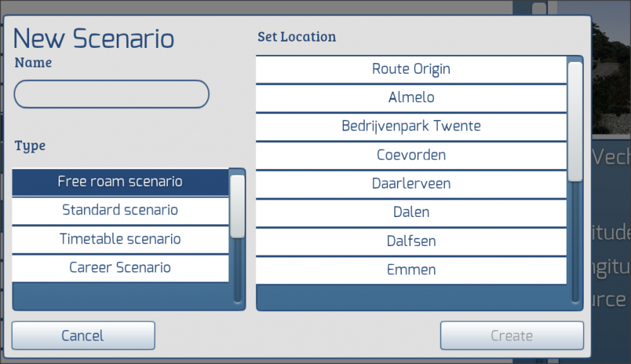This screenshot has height=364, width=631.
Task: Pick Emmen as the location
Action: (x=411, y=270)
